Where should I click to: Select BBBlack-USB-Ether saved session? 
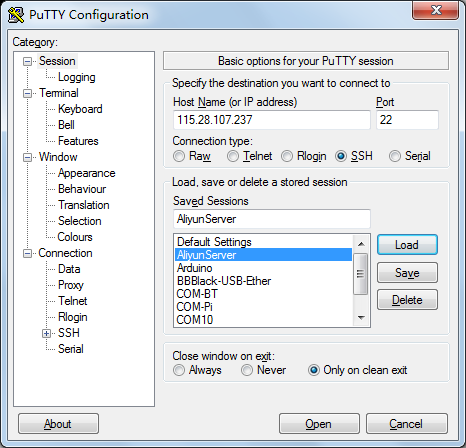(263, 281)
